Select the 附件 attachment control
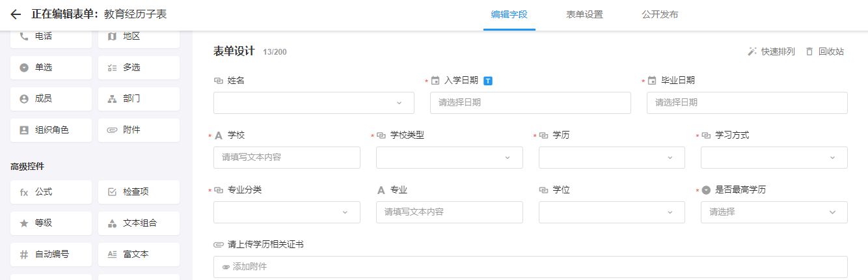This screenshot has width=868, height=280. tap(139, 130)
